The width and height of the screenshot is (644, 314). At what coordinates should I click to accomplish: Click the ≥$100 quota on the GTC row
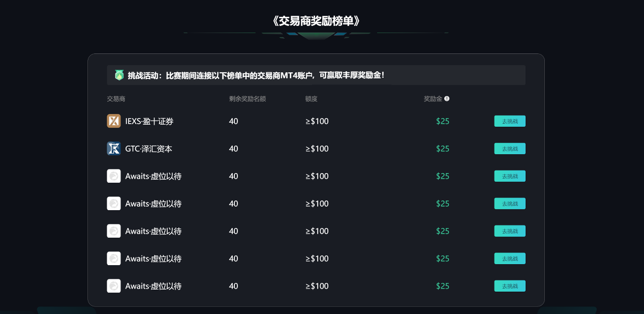(x=317, y=149)
